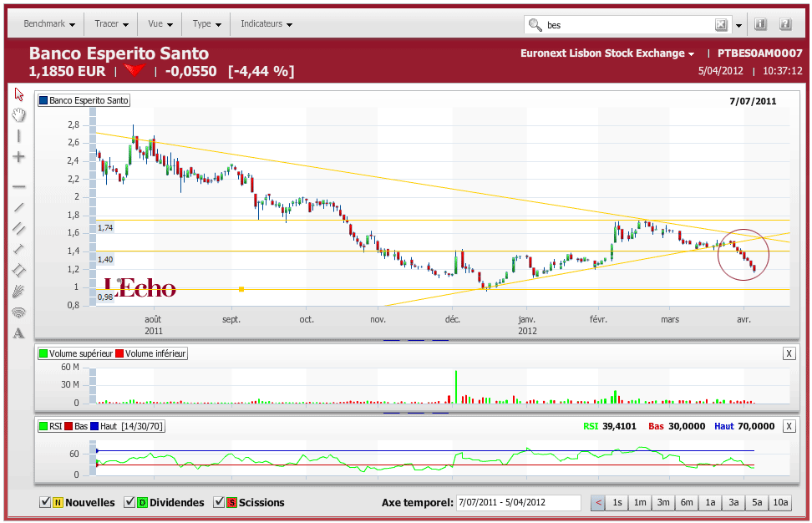Image resolution: width=812 pixels, height=523 pixels.
Task: Select the diagonal trend line tool
Action: tap(18, 208)
